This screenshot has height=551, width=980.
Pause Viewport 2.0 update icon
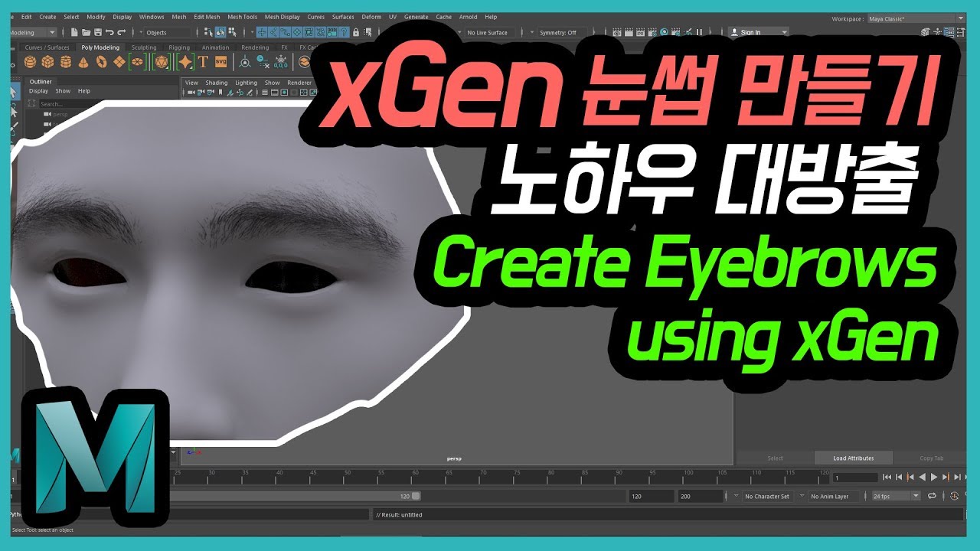[x=699, y=32]
